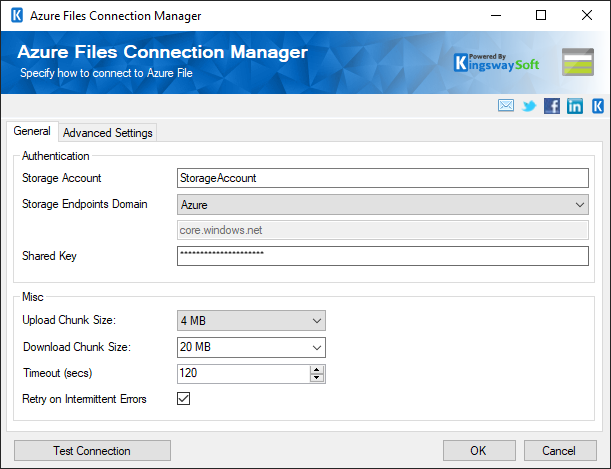The image size is (611, 469).
Task: Toggle Retry on Intermittent Errors checkbox
Action: (184, 398)
